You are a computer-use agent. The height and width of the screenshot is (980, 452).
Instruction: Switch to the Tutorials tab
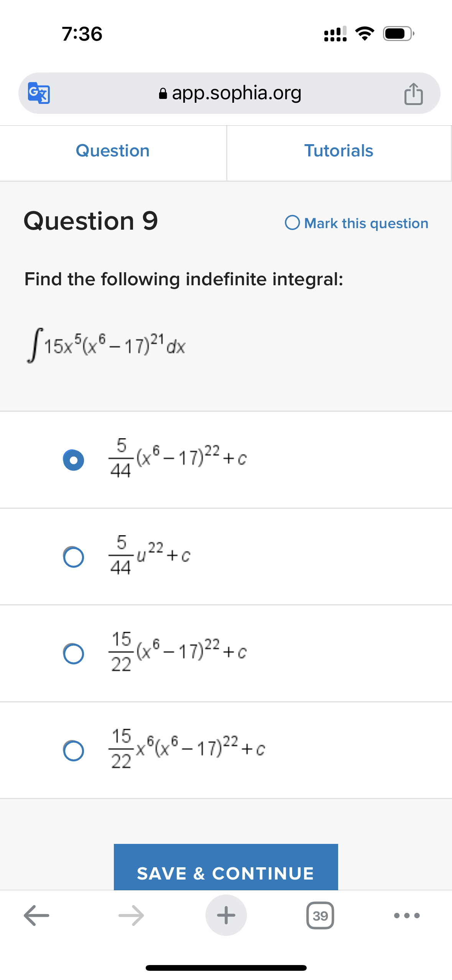pyautogui.click(x=339, y=151)
